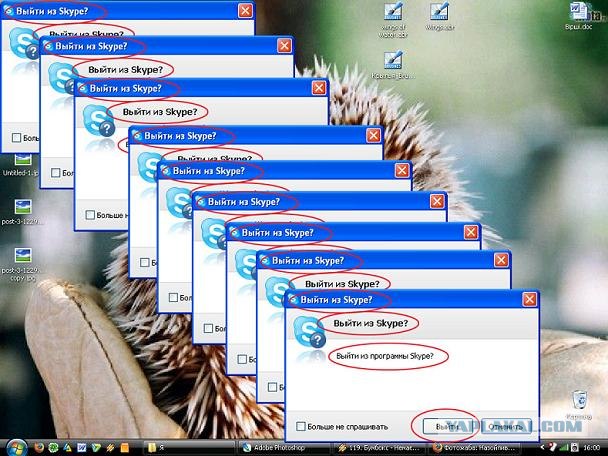Open the Recycle Bin desktop icon

click(579, 405)
